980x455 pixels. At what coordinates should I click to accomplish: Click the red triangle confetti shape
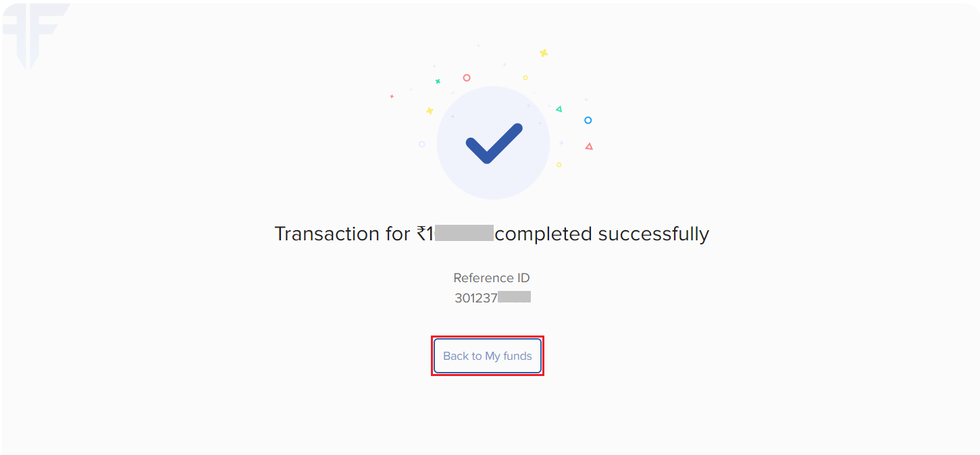coord(589,146)
